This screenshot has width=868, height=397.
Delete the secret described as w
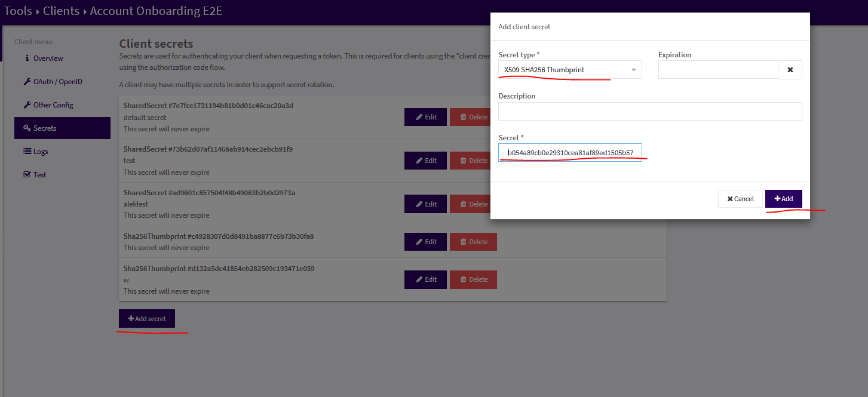point(473,279)
